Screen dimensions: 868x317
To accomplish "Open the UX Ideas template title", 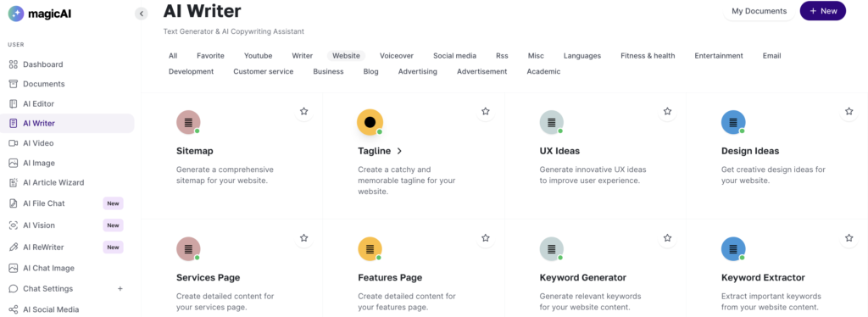I will click(x=559, y=151).
